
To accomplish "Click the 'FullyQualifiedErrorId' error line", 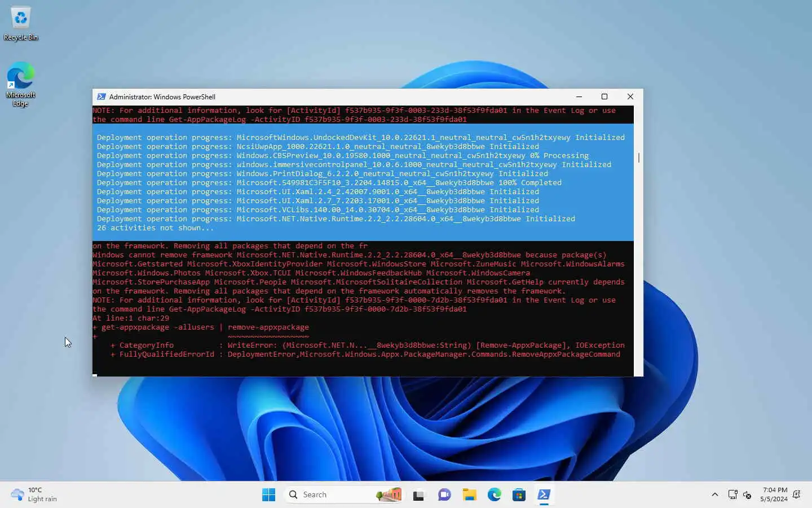I will click(365, 354).
